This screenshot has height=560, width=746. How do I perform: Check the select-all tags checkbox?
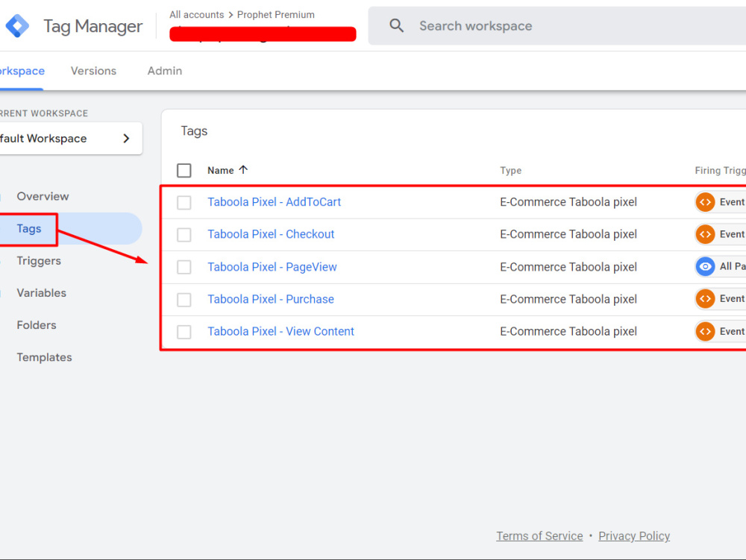click(184, 170)
